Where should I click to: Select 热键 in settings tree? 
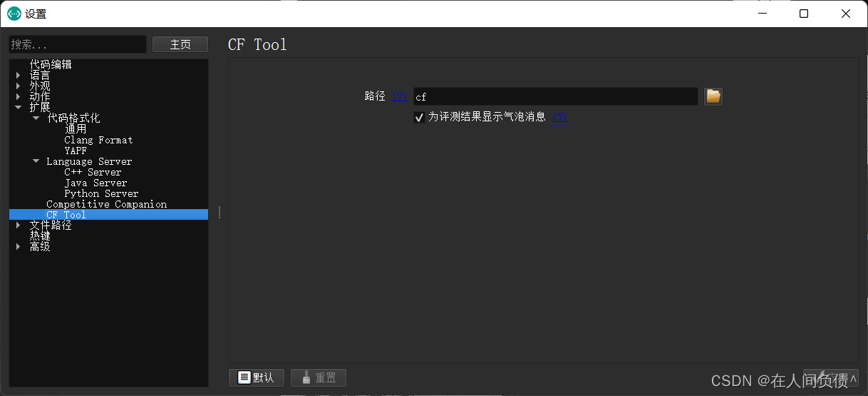tap(40, 236)
